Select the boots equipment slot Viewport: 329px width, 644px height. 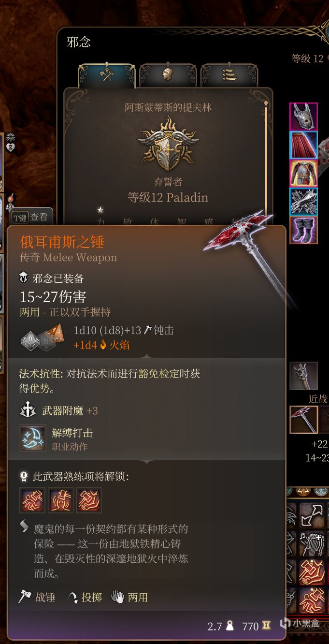[303, 230]
